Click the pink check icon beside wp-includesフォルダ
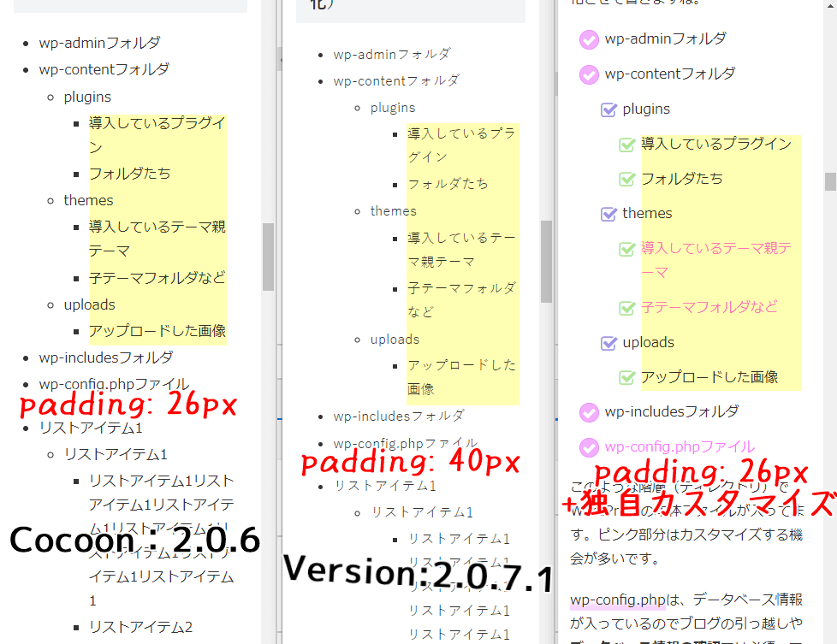The image size is (837, 644). pyautogui.click(x=590, y=412)
